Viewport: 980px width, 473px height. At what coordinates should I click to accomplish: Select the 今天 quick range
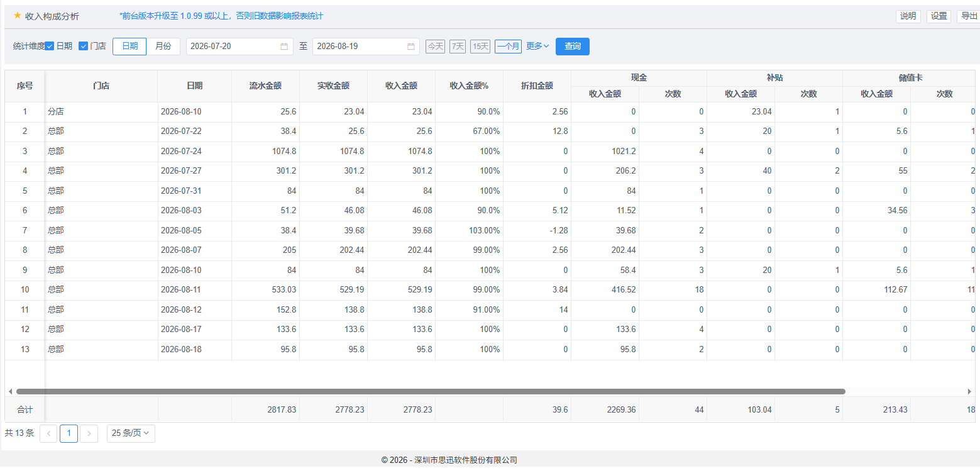435,47
